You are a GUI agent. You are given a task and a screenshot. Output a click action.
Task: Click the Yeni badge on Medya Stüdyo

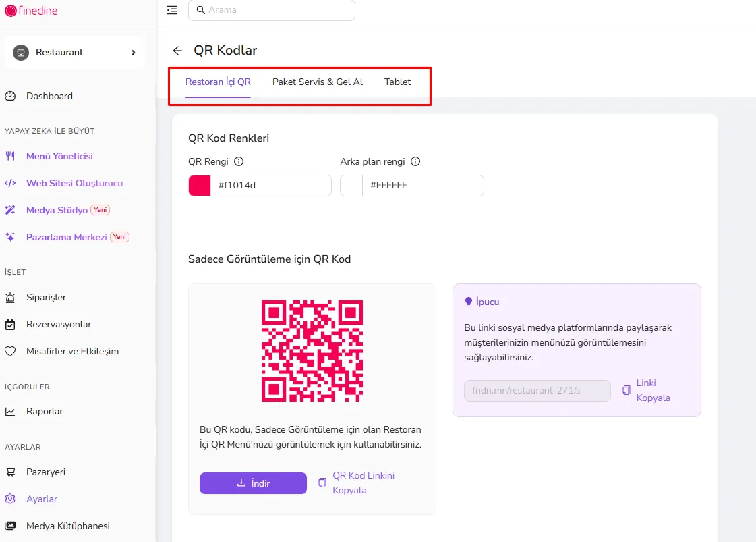[x=100, y=210]
